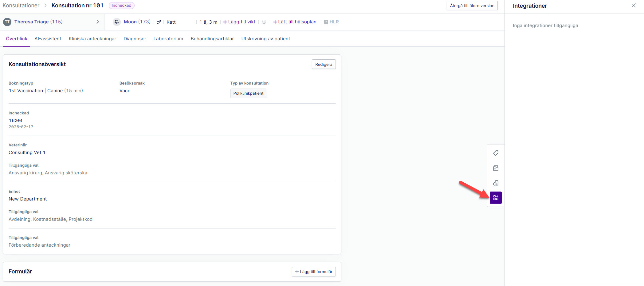This screenshot has width=644, height=286.
Task: Open Behandlingsartiklar tab
Action: coord(212,39)
